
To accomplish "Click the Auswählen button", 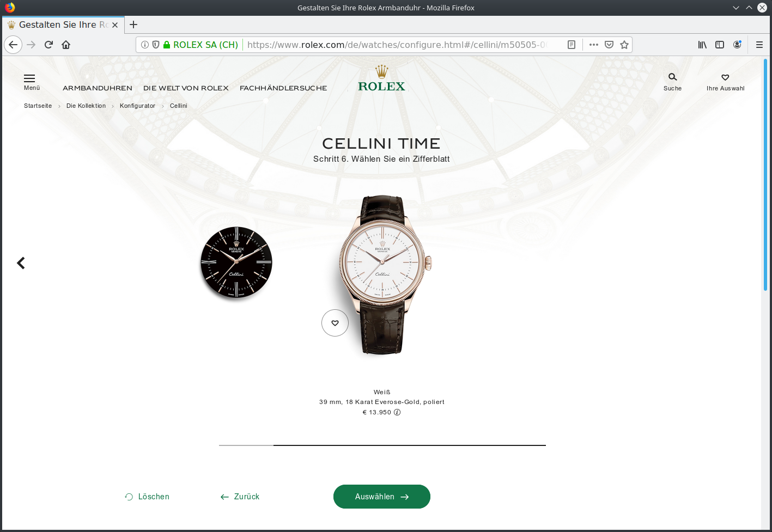I will point(382,497).
